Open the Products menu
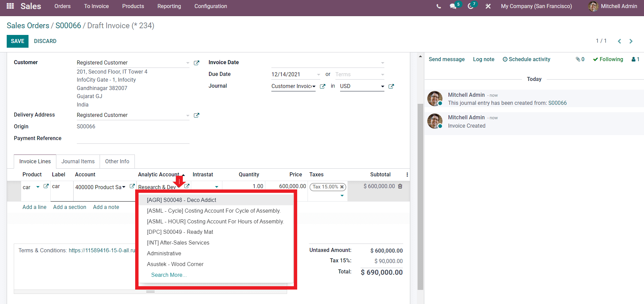The image size is (644, 304). pos(133,6)
